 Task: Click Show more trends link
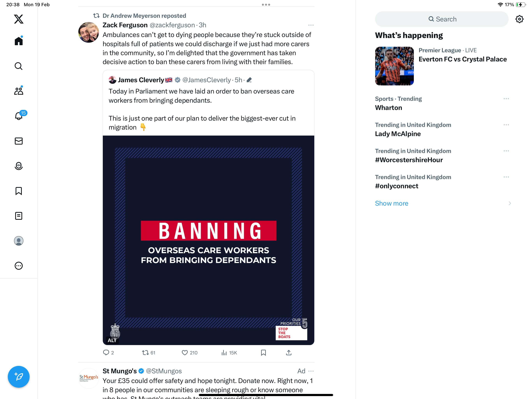[x=392, y=203]
